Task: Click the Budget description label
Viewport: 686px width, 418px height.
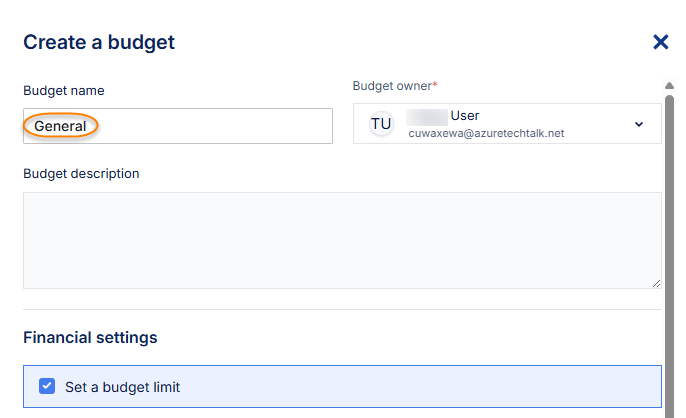Action: click(x=81, y=173)
